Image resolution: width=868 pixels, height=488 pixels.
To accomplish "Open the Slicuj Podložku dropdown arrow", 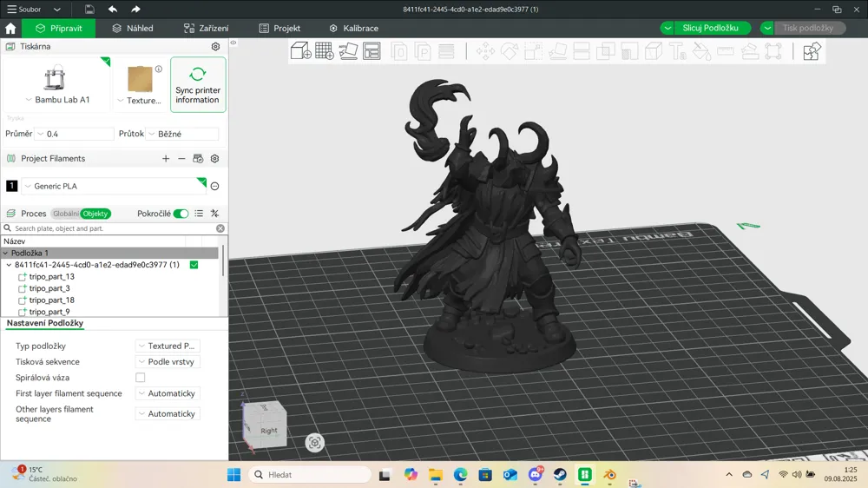I will tap(667, 29).
